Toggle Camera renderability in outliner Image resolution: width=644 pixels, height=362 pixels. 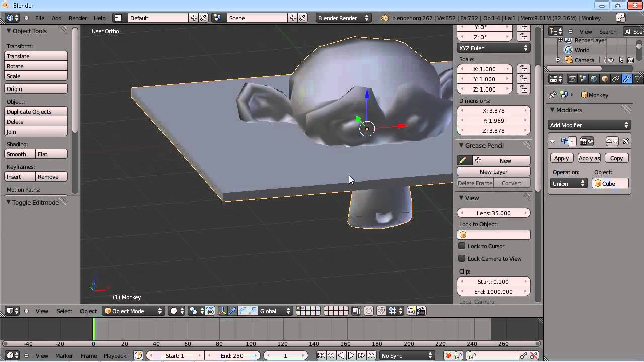630,60
